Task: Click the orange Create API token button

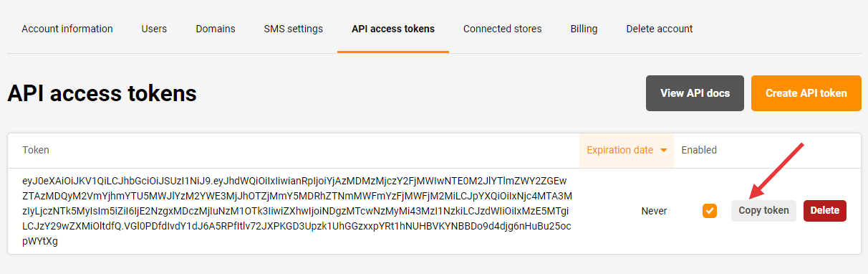Action: [806, 93]
